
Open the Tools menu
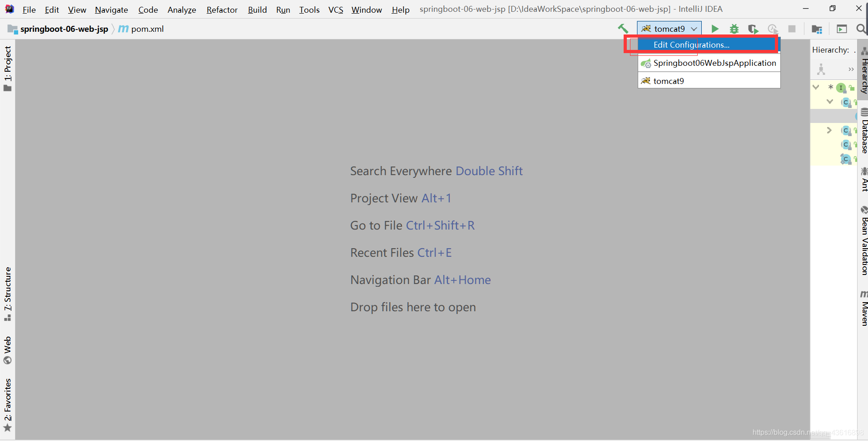coord(309,10)
